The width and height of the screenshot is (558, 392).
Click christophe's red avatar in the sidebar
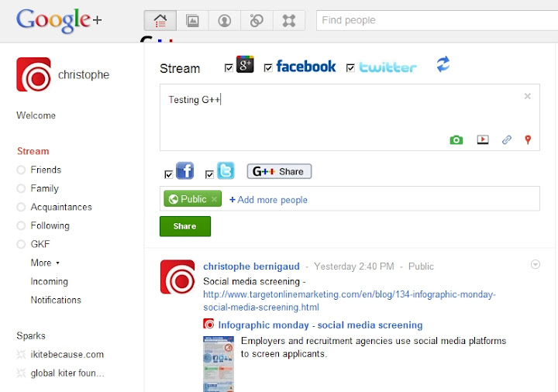pos(33,74)
